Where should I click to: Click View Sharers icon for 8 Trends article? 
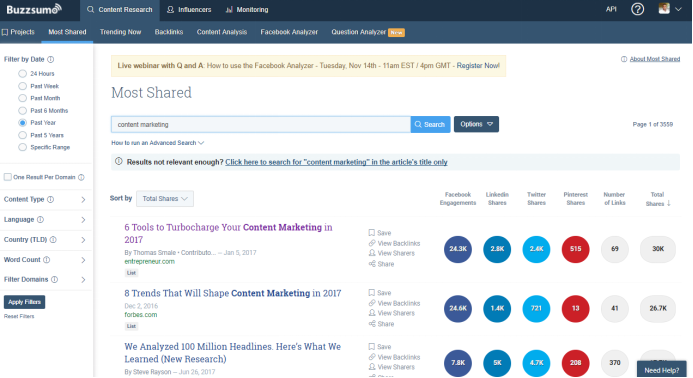[x=372, y=313]
